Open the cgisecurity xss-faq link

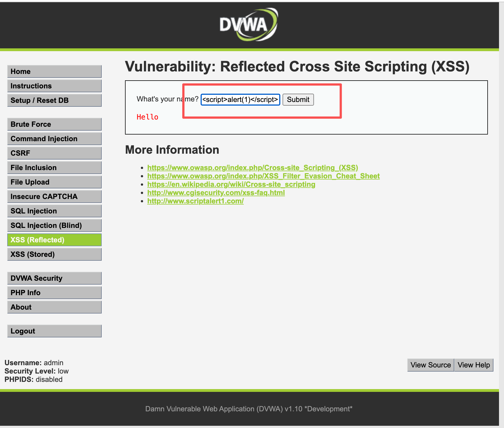pos(216,193)
